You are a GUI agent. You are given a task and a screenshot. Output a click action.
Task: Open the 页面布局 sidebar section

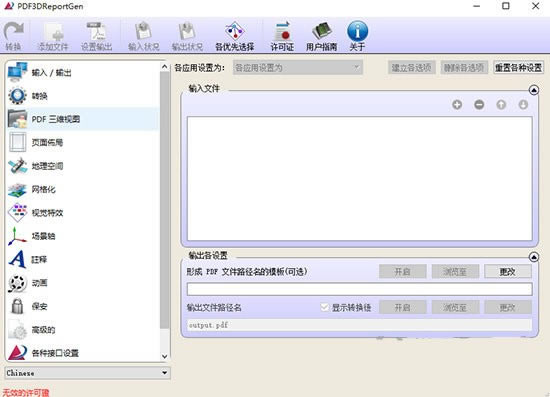pos(83,142)
